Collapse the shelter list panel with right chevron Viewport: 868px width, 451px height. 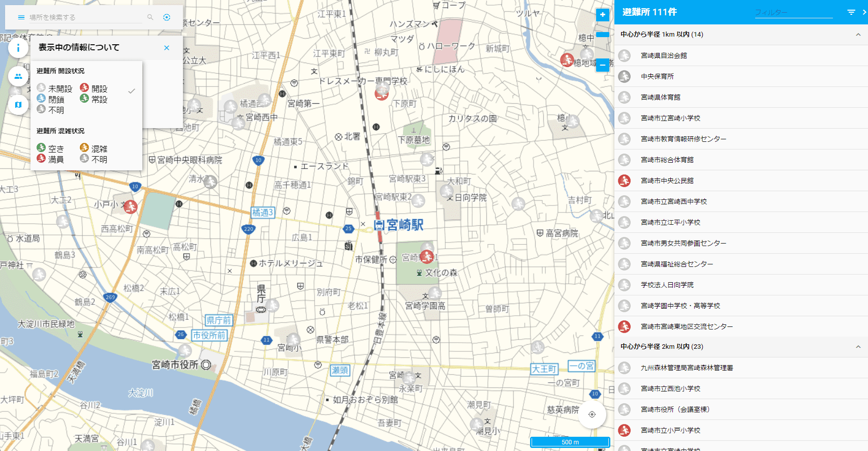click(864, 12)
